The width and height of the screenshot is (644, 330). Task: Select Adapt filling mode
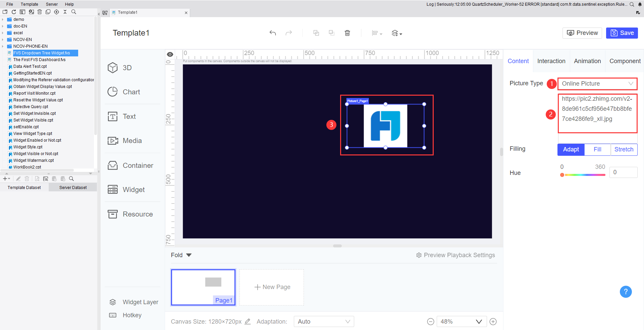pos(571,149)
